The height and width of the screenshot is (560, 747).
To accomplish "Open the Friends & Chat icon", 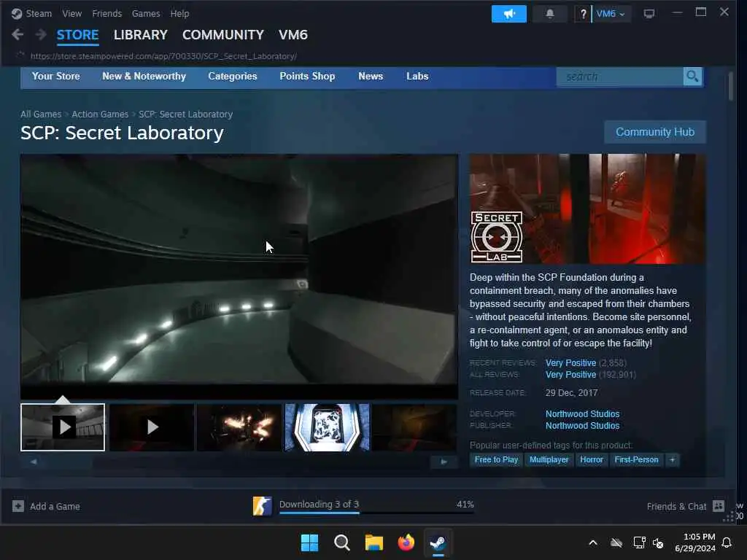I will point(719,506).
